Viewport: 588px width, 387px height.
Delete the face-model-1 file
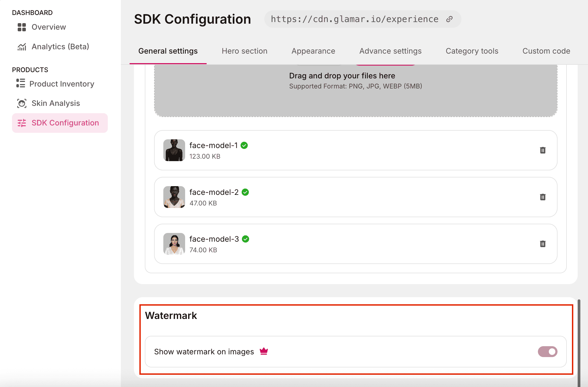coord(543,150)
